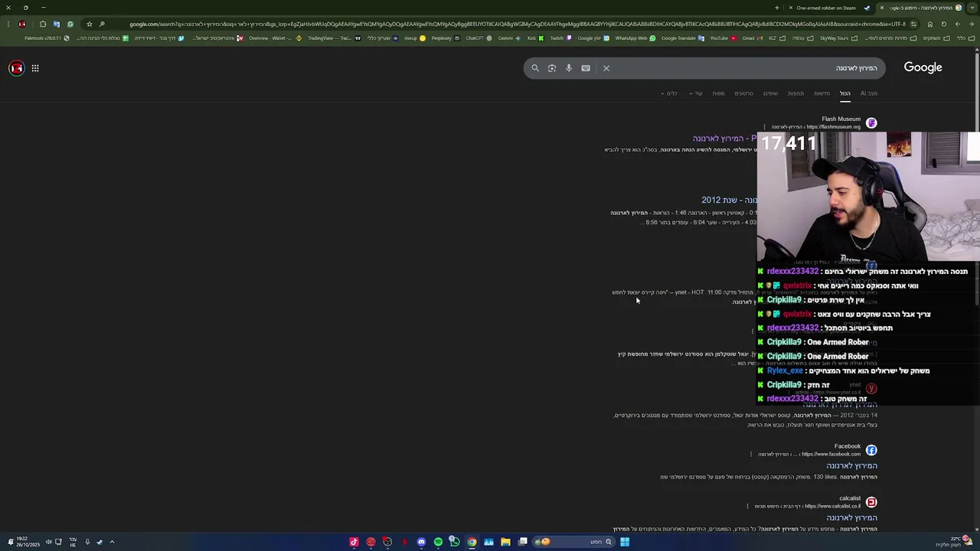Viewport: 980px width, 551px height.
Task: Switch to the תמונות (Images) tab
Action: coord(796,93)
